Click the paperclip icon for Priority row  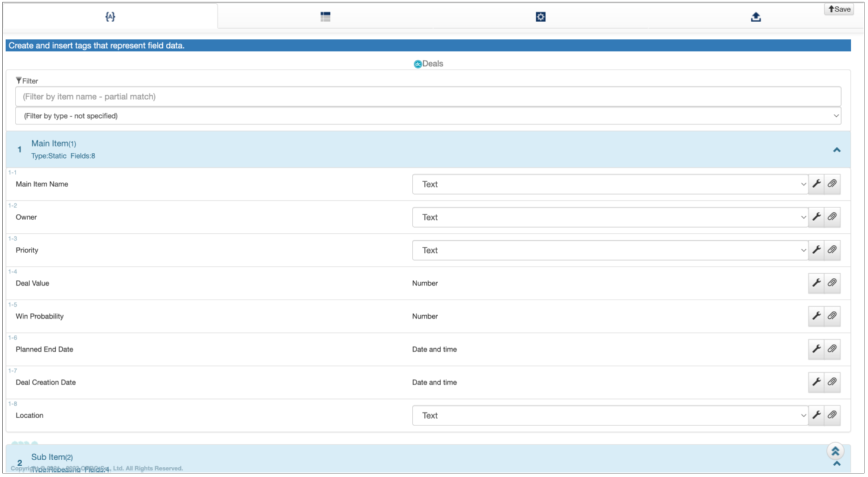coord(832,250)
